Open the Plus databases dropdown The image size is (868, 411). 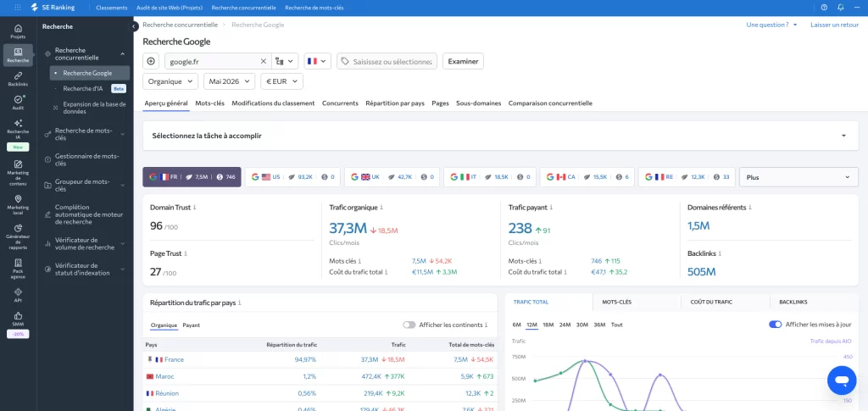[x=798, y=177]
